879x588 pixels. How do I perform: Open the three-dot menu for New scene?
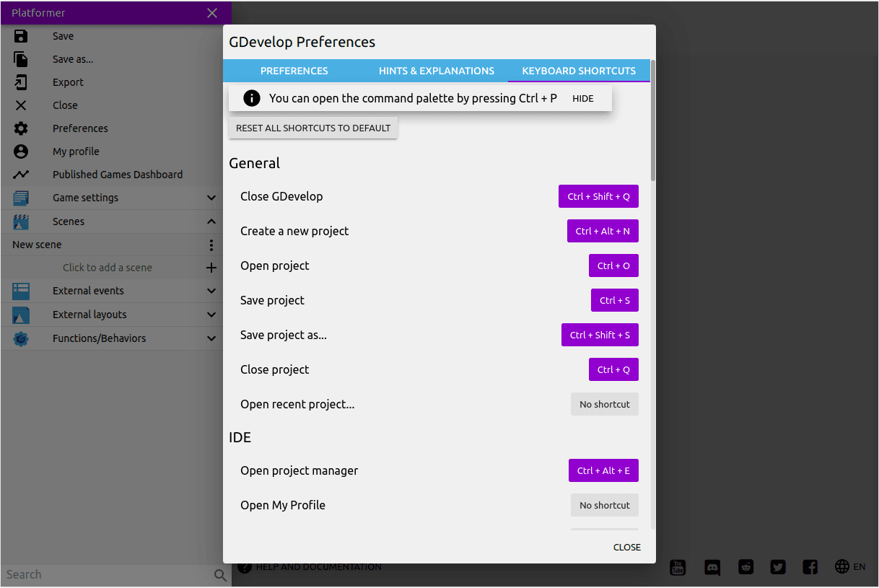tap(211, 245)
